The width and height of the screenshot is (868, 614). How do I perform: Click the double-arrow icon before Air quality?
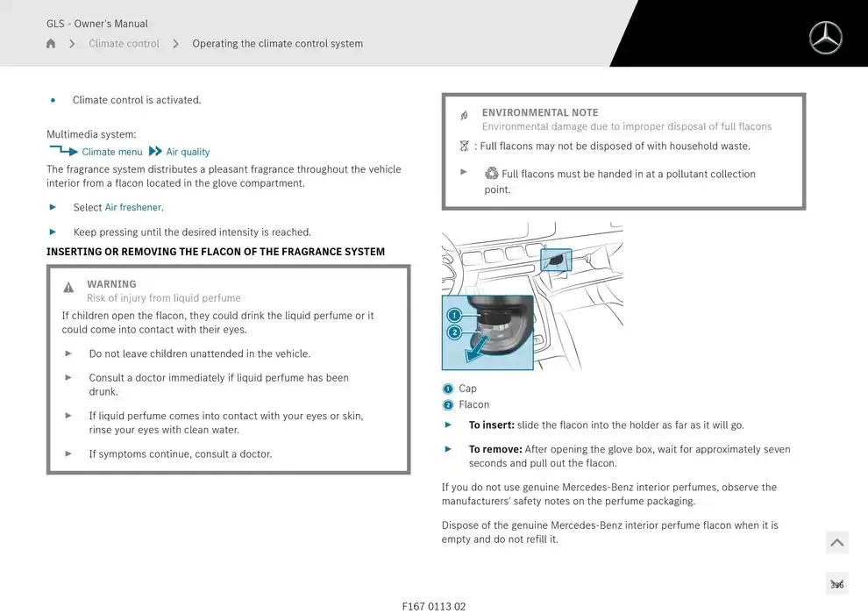coord(155,151)
